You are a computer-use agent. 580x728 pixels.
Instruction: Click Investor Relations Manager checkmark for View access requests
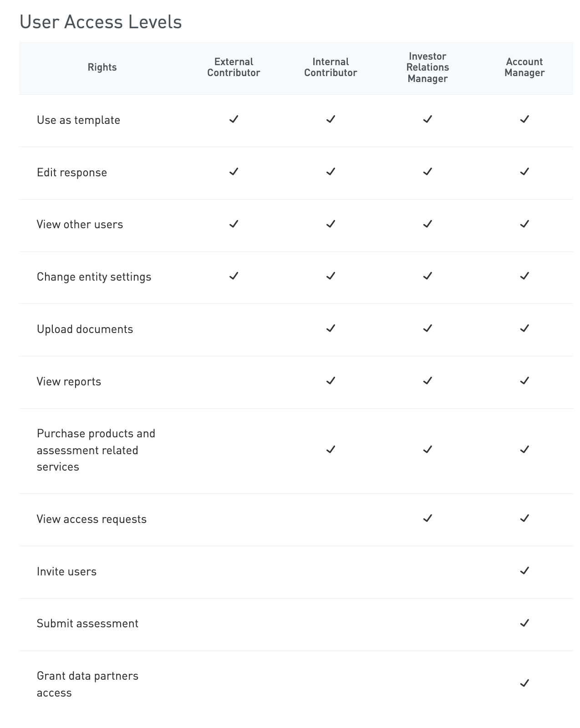(x=427, y=518)
